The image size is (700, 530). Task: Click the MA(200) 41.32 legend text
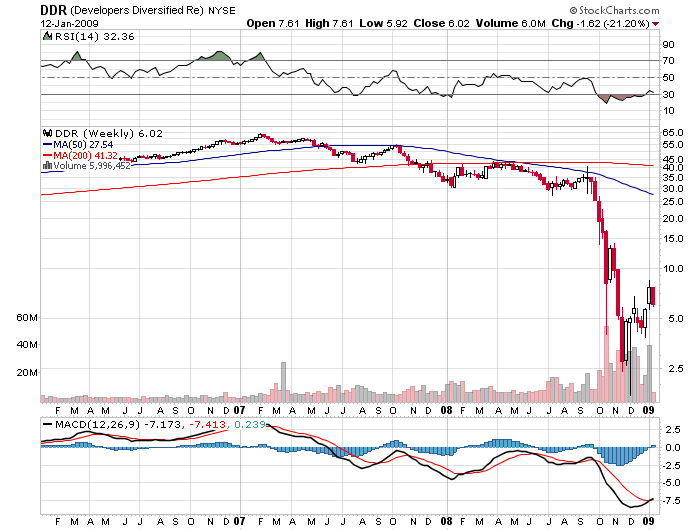(x=86, y=155)
